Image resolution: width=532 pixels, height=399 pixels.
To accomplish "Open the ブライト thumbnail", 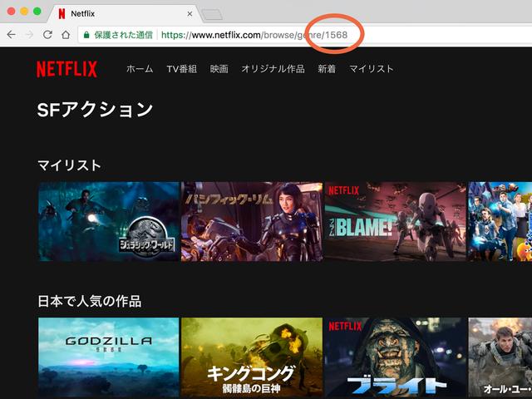I will point(396,357).
